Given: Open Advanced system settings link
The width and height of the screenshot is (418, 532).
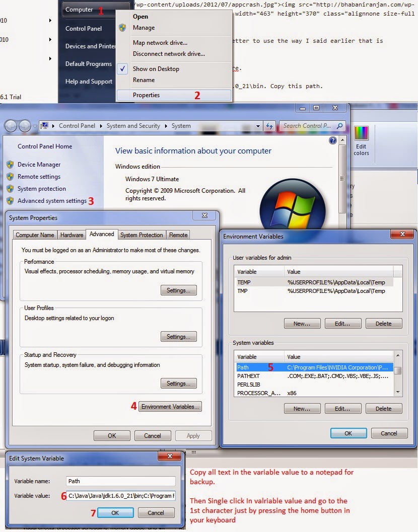Looking at the screenshot, I should click(x=52, y=200).
